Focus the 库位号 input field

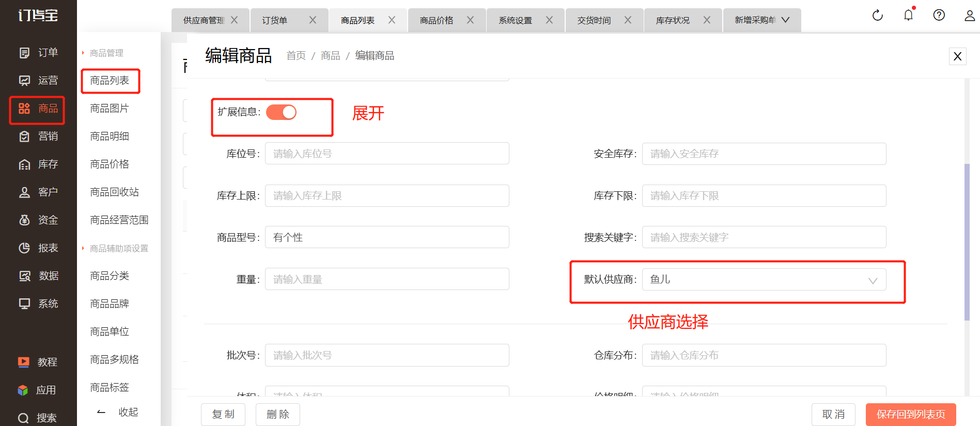pos(387,154)
